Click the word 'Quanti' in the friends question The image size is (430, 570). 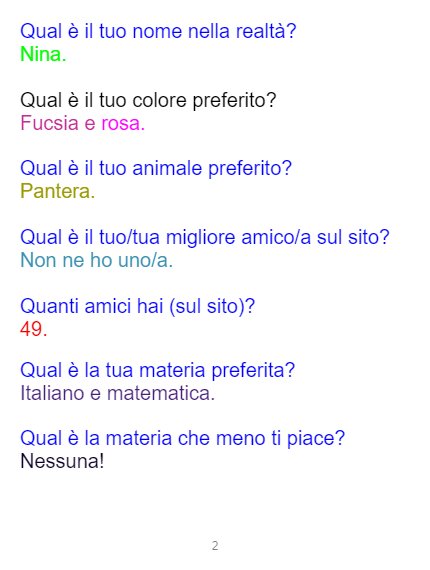(49, 306)
